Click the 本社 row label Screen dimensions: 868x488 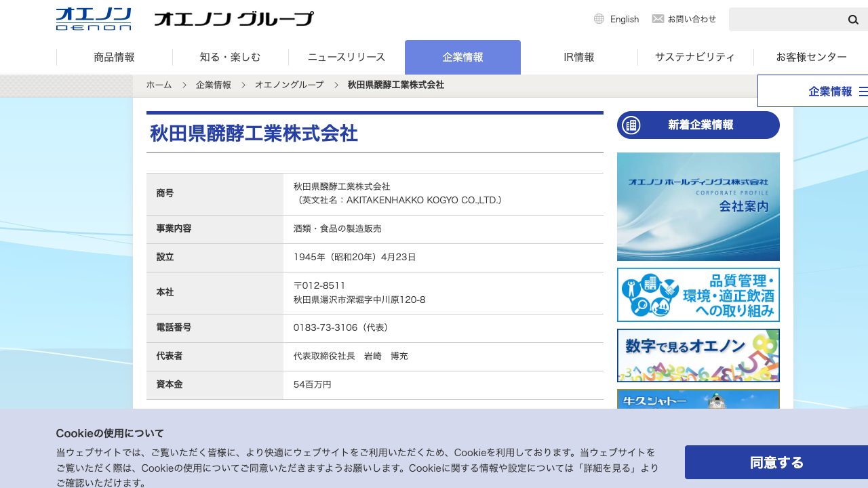[x=165, y=293]
